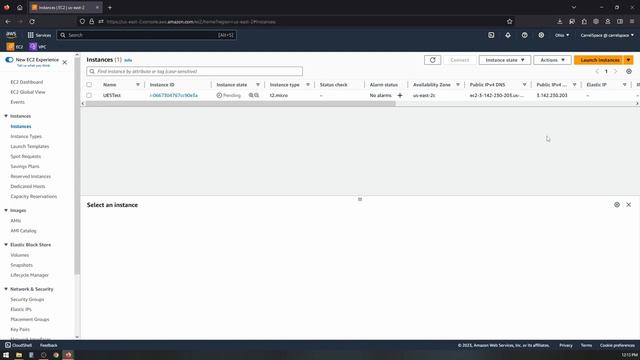Image resolution: width=640 pixels, height=360 pixels.
Task: Open the AWS help question mark icon
Action: [x=524, y=35]
